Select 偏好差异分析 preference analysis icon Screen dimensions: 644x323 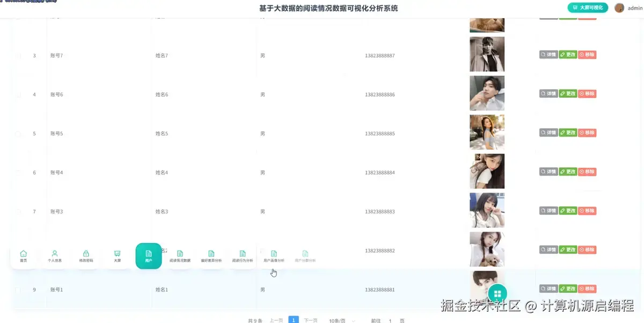click(211, 256)
